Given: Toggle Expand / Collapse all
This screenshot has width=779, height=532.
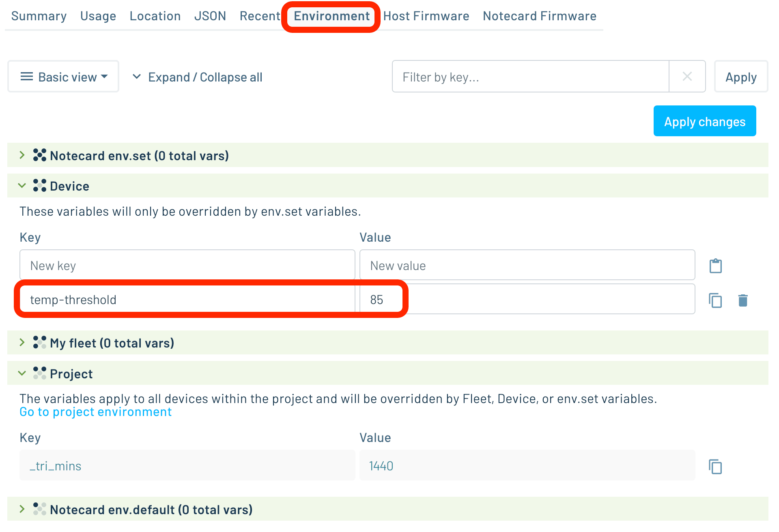Looking at the screenshot, I should pyautogui.click(x=198, y=77).
